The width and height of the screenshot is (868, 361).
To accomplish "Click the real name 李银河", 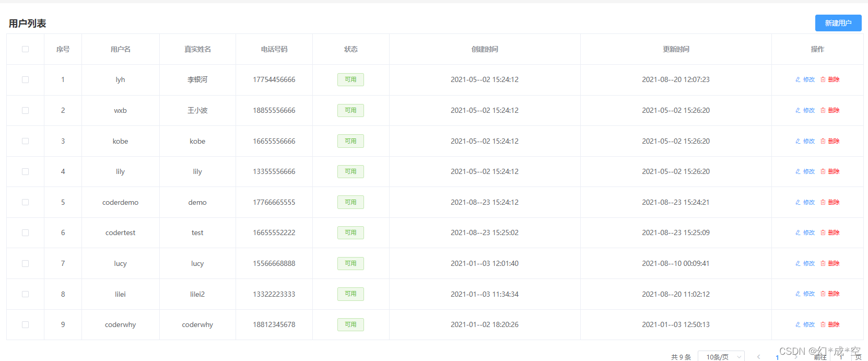I will click(197, 79).
